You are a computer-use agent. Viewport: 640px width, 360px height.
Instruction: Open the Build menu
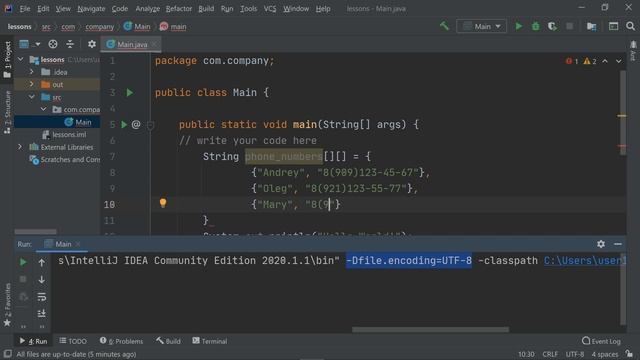click(206, 9)
